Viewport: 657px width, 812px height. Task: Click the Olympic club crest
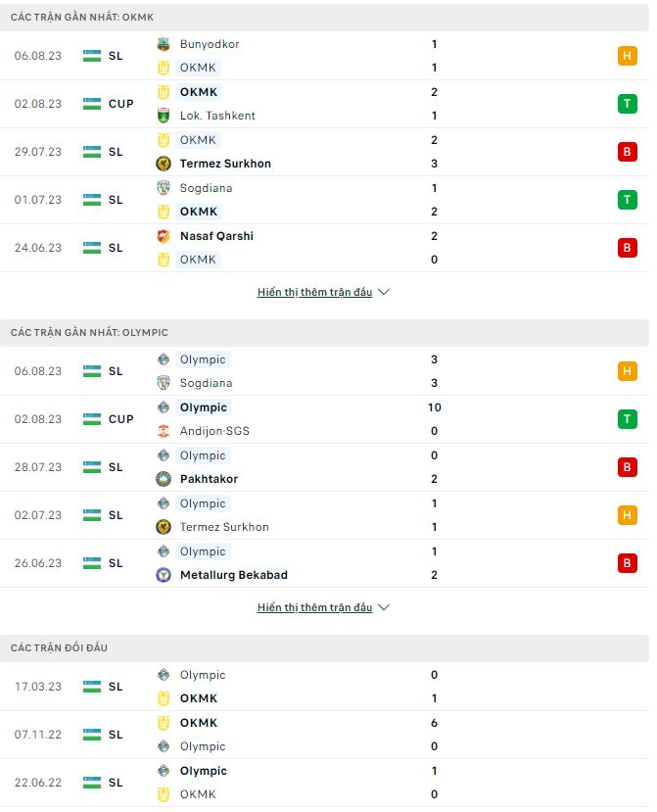point(162,359)
